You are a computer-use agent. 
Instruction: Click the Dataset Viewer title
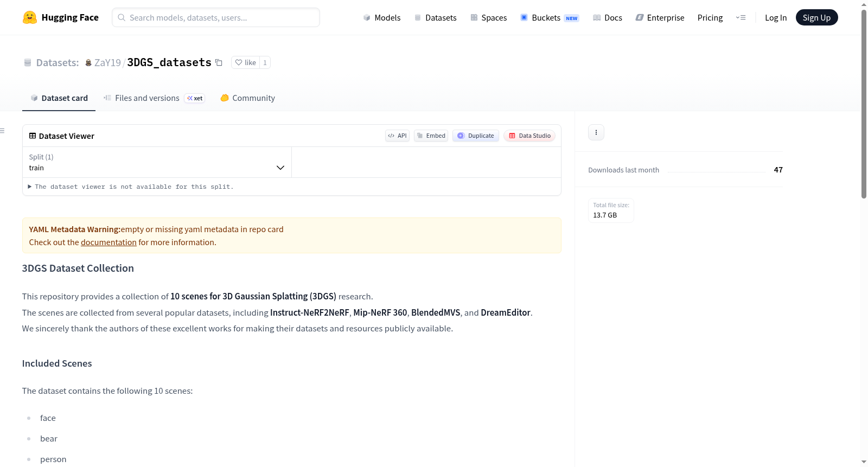[x=67, y=136]
